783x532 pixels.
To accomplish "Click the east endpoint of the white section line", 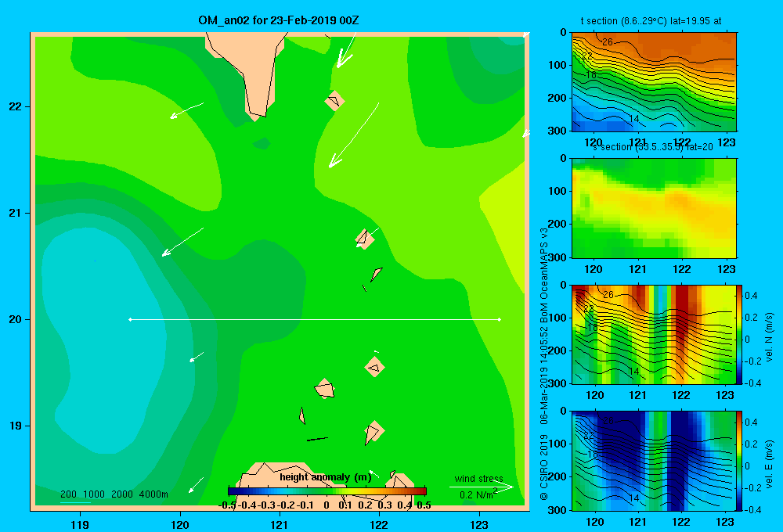I will [500, 319].
